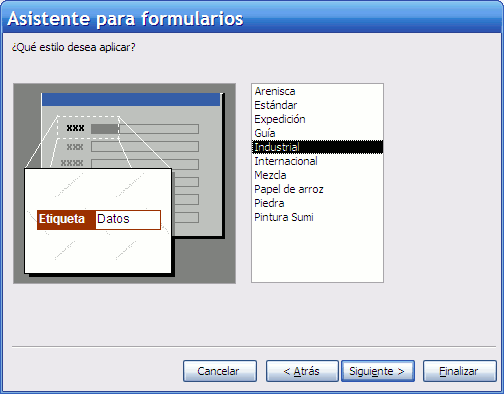Click Finalizar to finish the wizard
Screen dimensions: 504x394
[x=460, y=371]
